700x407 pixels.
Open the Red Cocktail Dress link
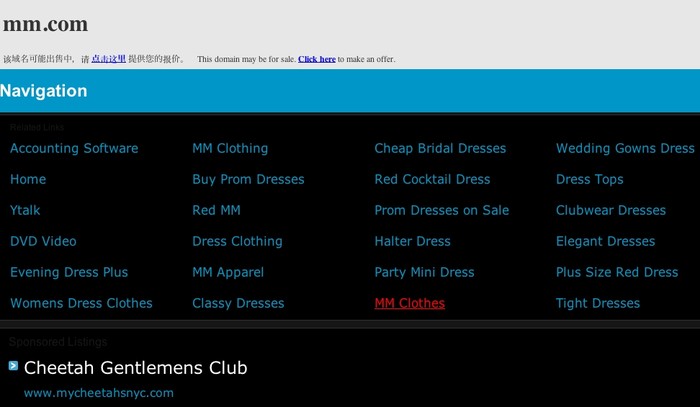tap(432, 179)
